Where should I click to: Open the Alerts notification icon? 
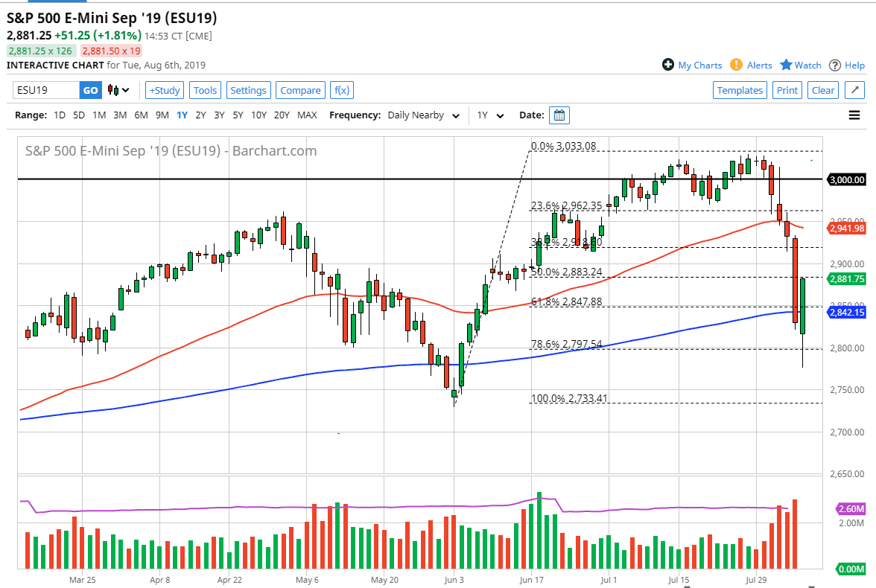point(737,65)
